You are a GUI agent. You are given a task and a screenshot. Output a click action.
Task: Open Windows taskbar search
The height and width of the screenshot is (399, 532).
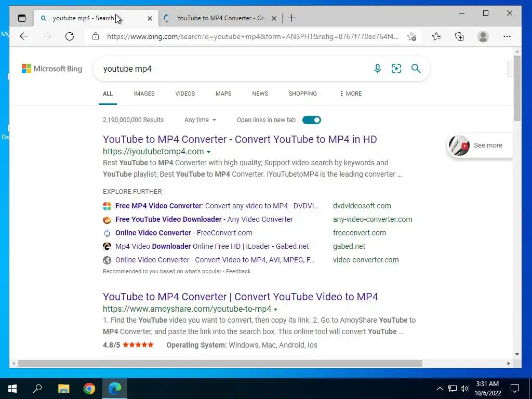click(37, 389)
